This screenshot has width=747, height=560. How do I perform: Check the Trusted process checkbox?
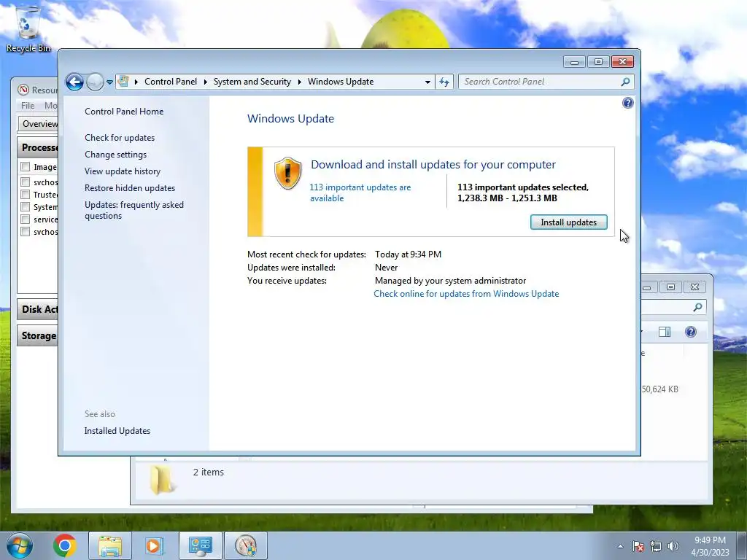tap(26, 194)
